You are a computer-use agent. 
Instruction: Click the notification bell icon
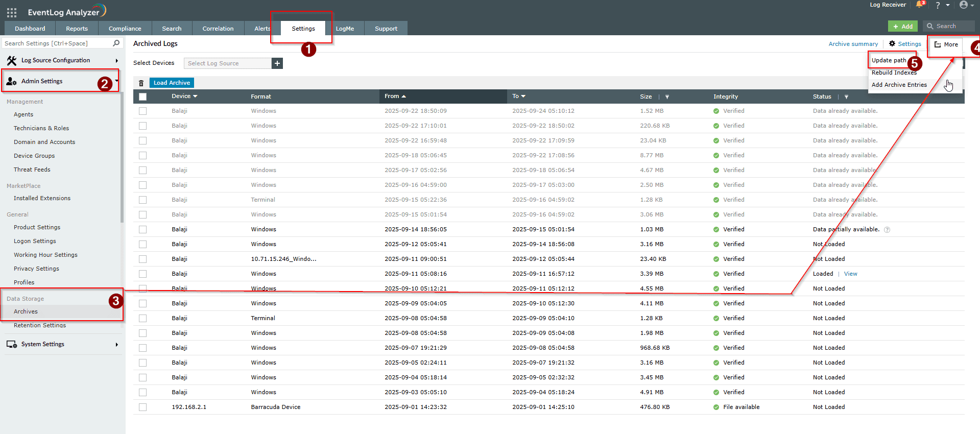(x=920, y=5)
